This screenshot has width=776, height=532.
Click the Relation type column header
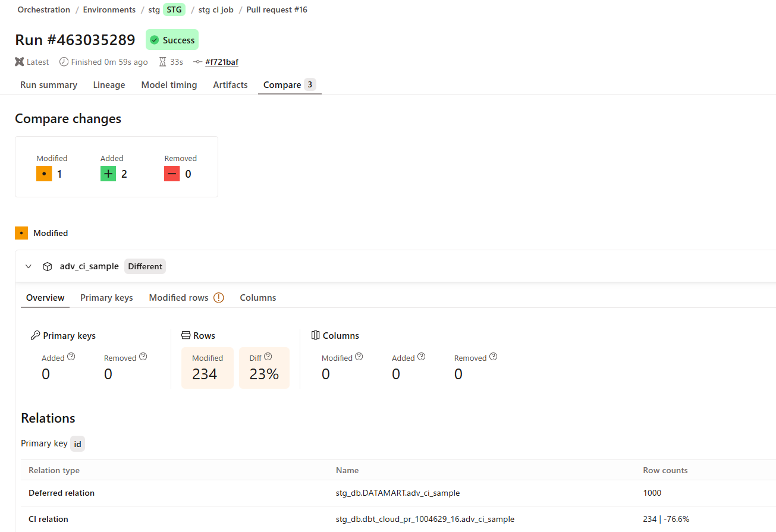[54, 470]
